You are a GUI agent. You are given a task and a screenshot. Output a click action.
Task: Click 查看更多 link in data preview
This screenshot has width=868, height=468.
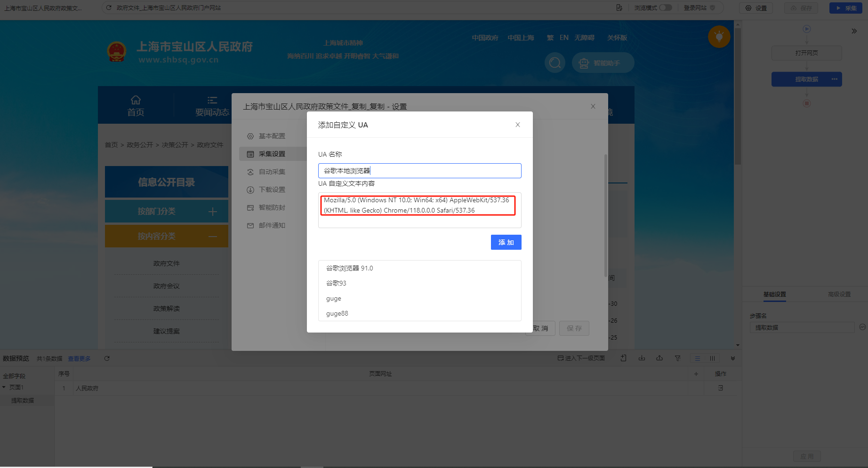79,358
